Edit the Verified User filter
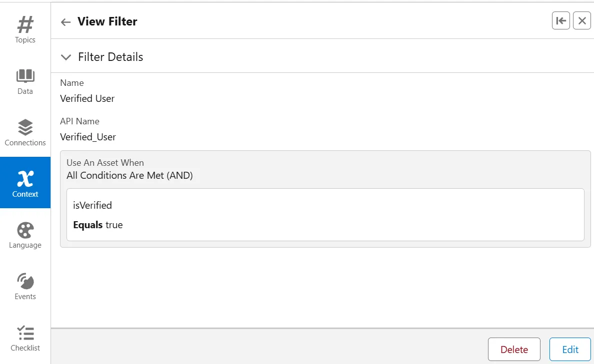Image resolution: width=594 pixels, height=364 pixels. click(570, 350)
